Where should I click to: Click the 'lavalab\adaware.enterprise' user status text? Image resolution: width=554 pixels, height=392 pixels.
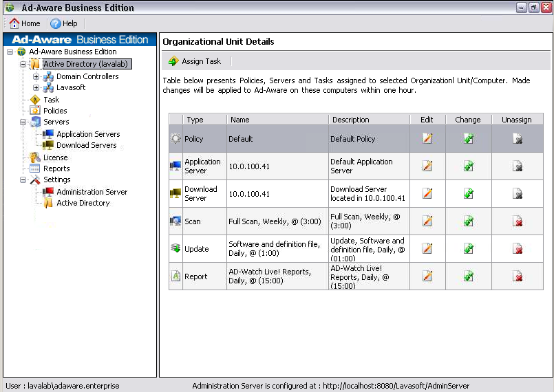(x=74, y=386)
